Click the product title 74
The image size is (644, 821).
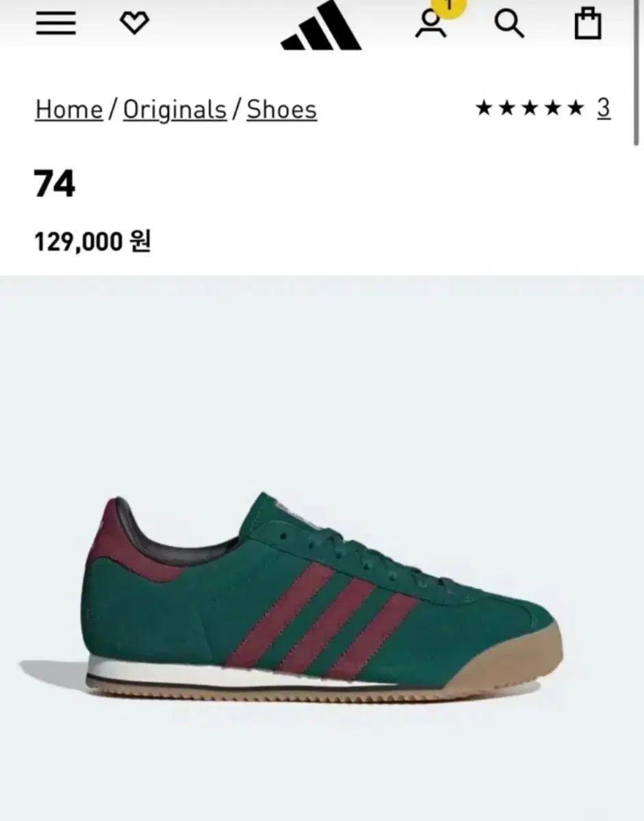55,185
